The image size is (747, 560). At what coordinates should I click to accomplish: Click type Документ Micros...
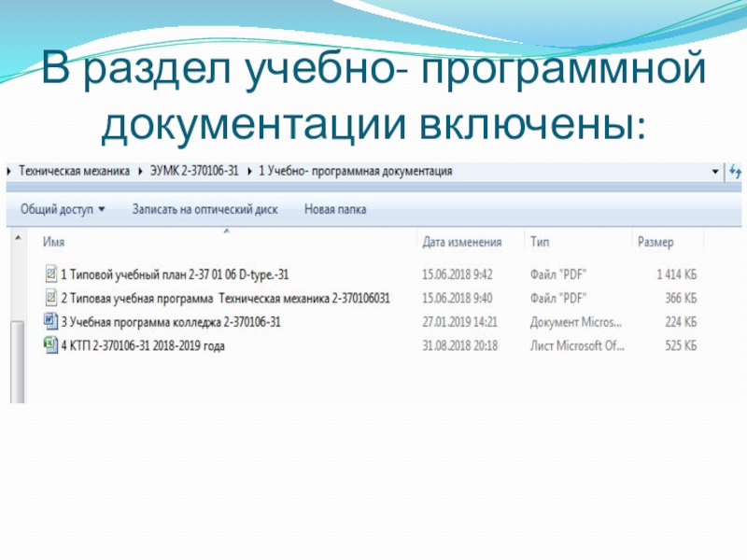tap(576, 322)
